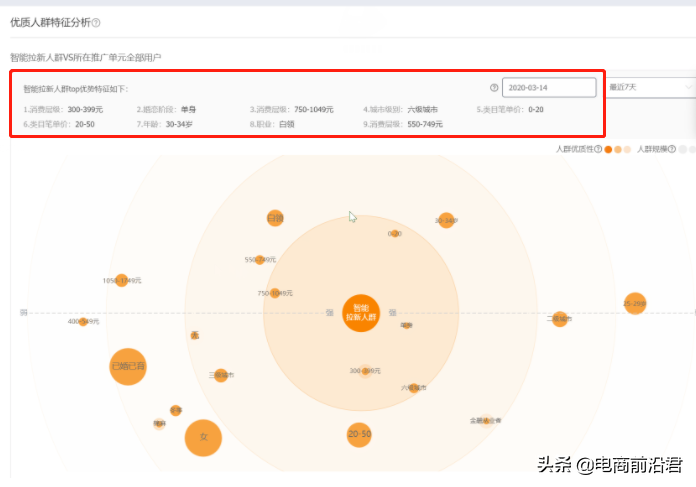Click the 智能拉新人群top优势特征如下 heading

(x=76, y=89)
